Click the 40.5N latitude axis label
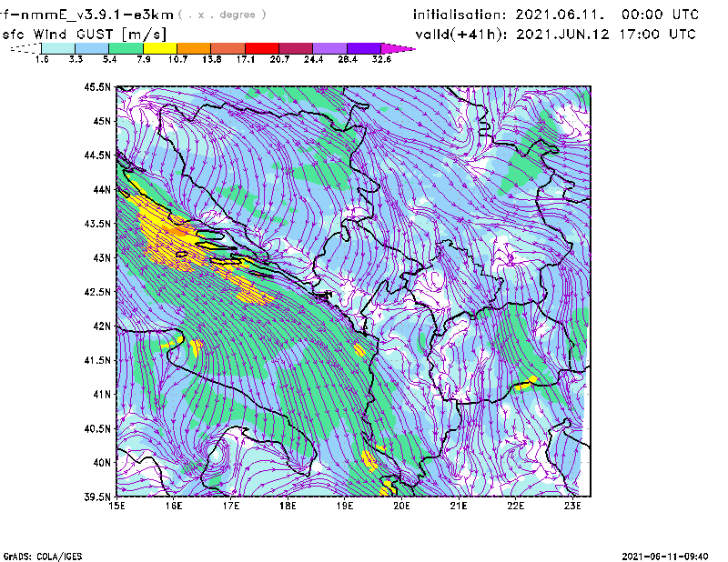The height and width of the screenshot is (562, 728). point(97,429)
